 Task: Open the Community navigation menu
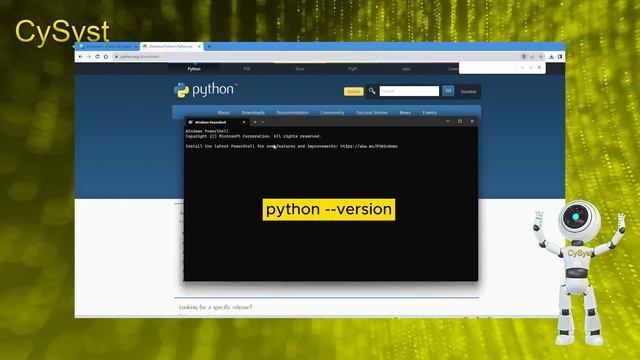(x=332, y=112)
